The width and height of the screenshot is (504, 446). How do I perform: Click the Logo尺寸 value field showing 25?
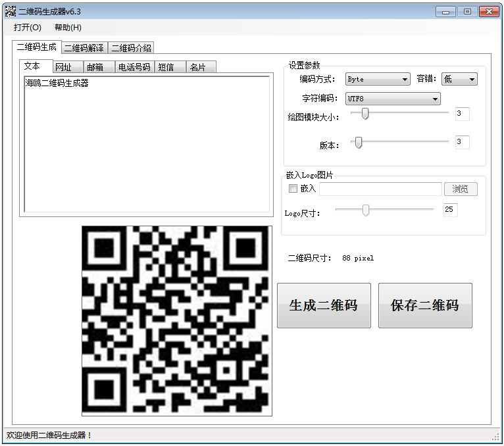(450, 210)
